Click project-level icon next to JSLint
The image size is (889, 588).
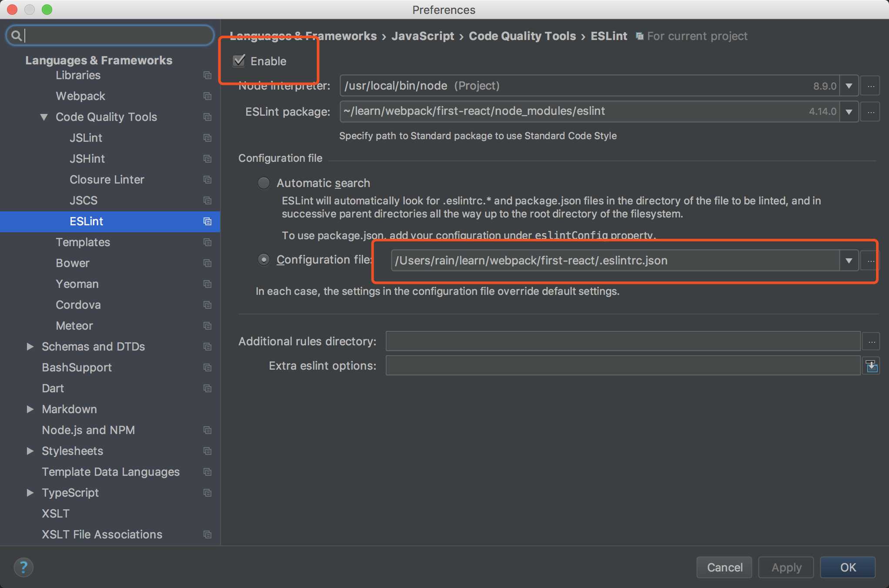(207, 138)
